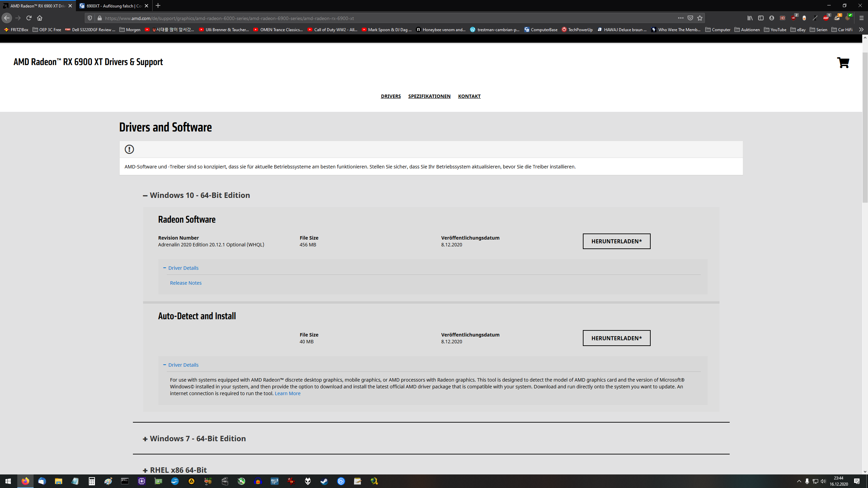Open the Library toolbar icon
Viewport: 868px width, 488px height.
coord(750,18)
